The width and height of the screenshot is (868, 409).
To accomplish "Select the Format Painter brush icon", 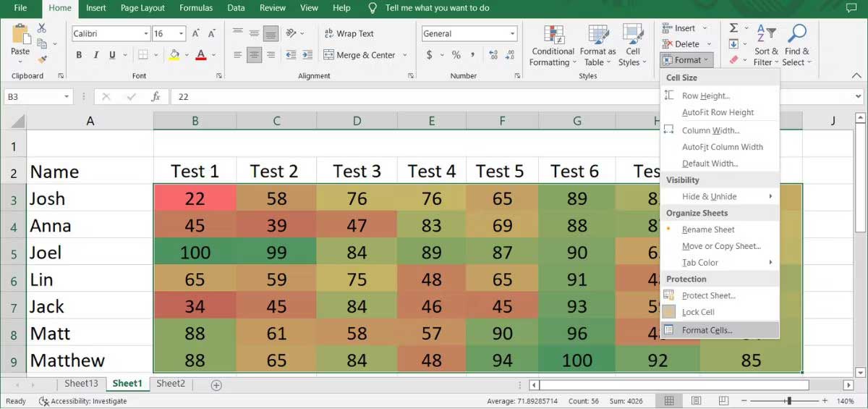I will [x=41, y=59].
